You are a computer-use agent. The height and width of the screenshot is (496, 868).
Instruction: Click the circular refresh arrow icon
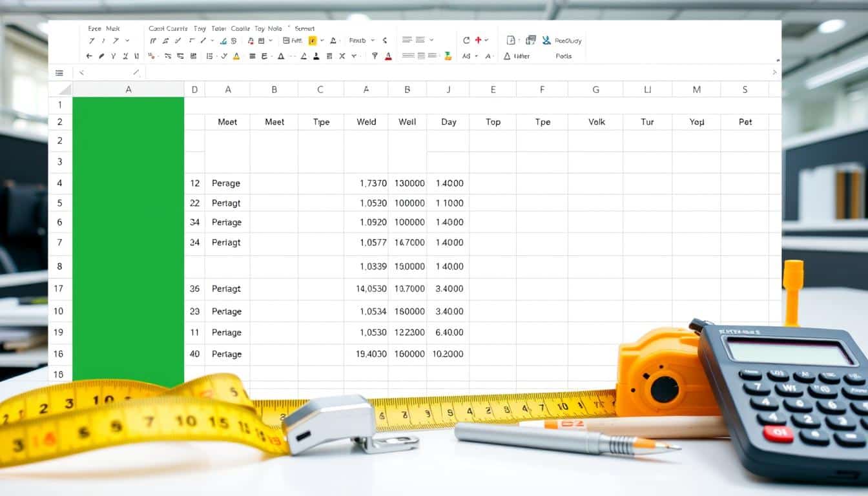pyautogui.click(x=466, y=40)
